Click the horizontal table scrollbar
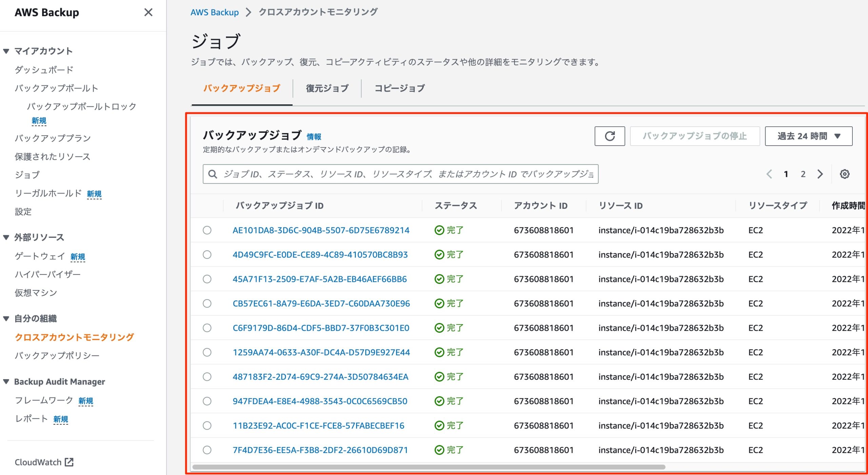 pos(429,467)
